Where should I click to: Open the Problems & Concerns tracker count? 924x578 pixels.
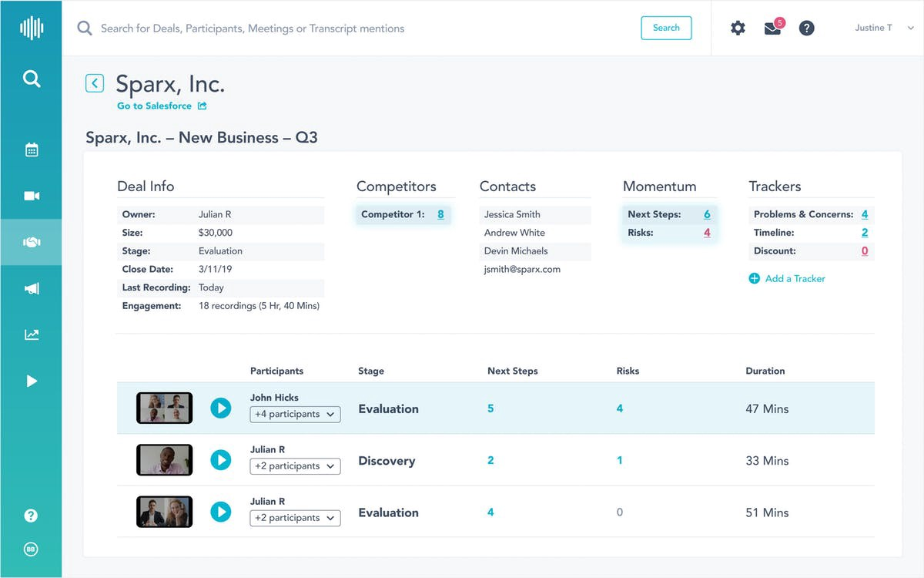tap(865, 214)
